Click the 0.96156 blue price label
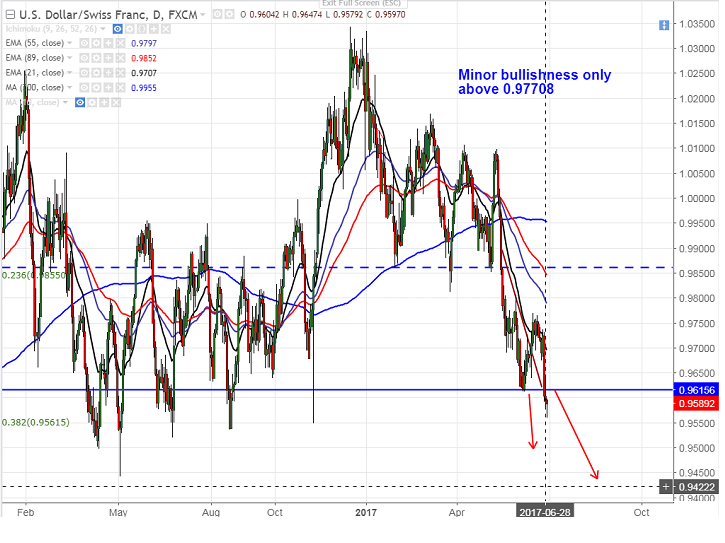The image size is (725, 543). pos(696,390)
